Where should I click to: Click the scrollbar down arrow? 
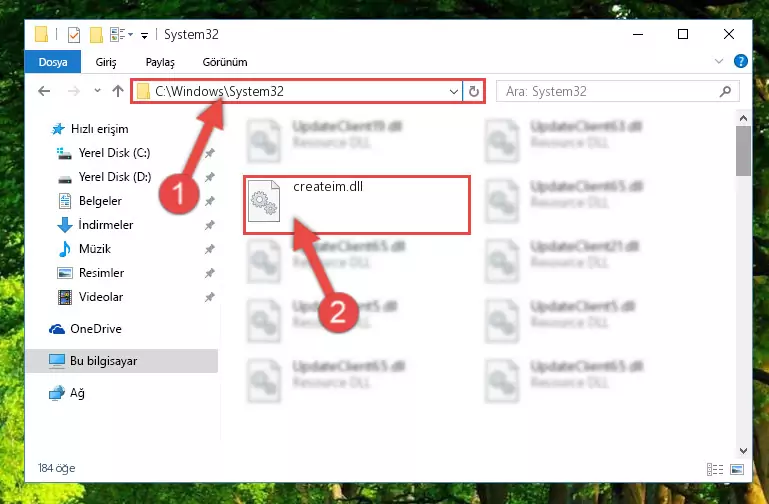point(743,451)
